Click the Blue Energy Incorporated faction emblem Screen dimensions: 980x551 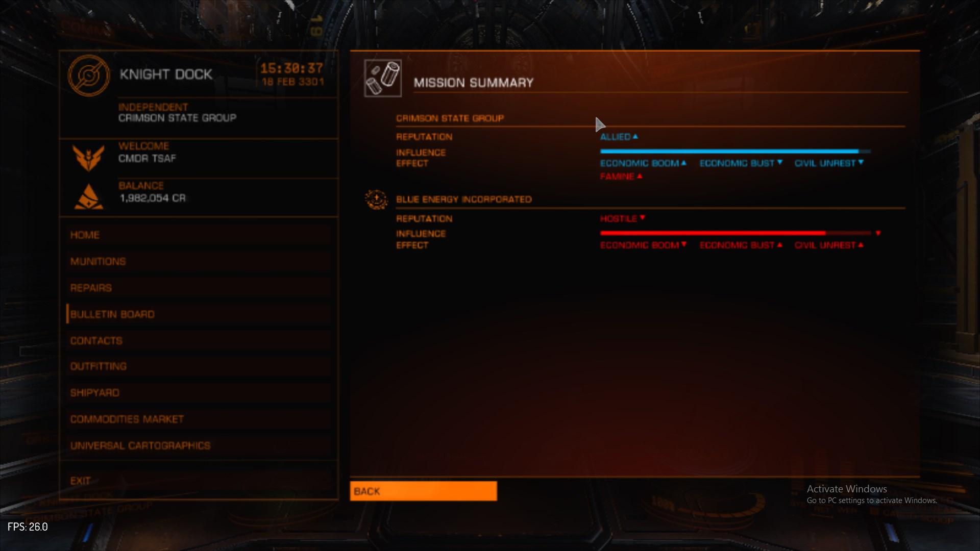pos(377,199)
